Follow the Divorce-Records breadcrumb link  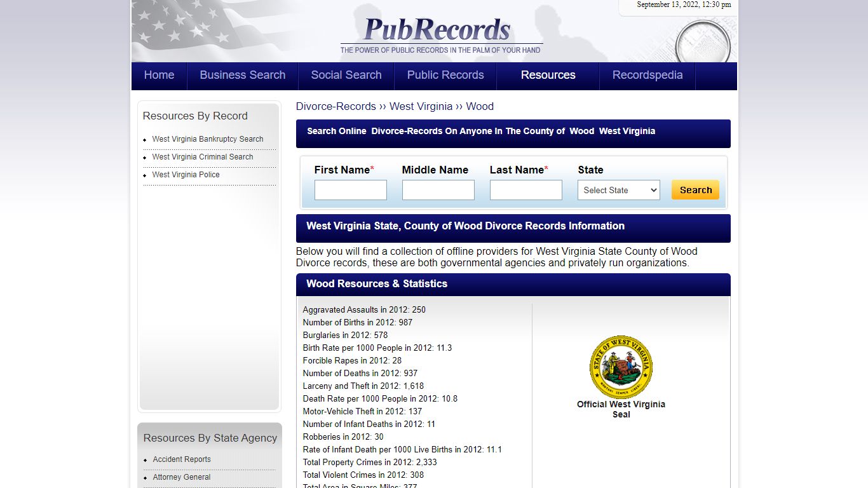tap(336, 106)
